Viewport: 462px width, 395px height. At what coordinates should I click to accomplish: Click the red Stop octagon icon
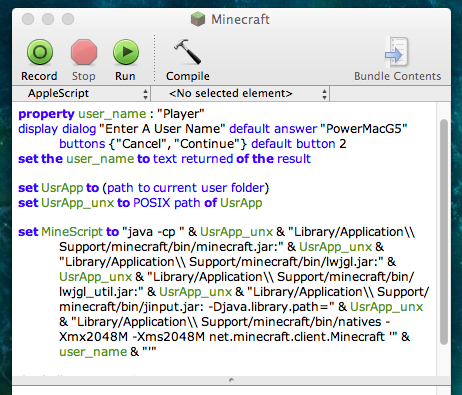click(x=84, y=52)
